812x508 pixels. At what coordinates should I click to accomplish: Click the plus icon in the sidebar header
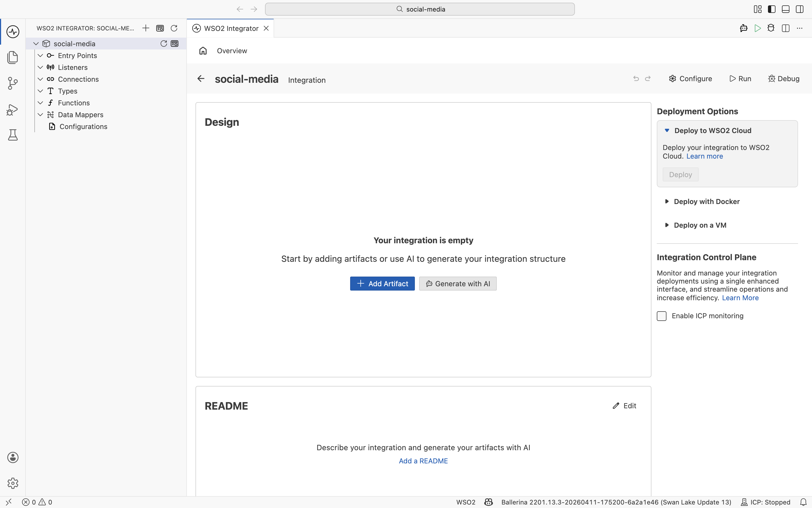[x=146, y=28]
